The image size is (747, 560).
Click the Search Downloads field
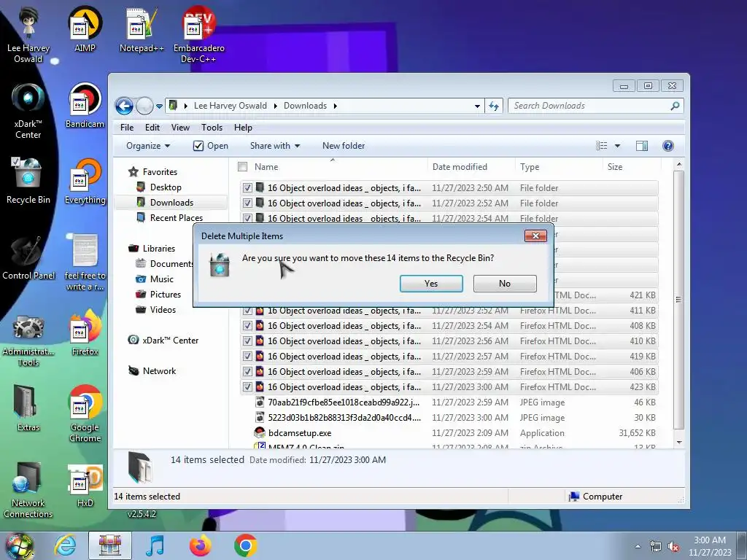(595, 106)
